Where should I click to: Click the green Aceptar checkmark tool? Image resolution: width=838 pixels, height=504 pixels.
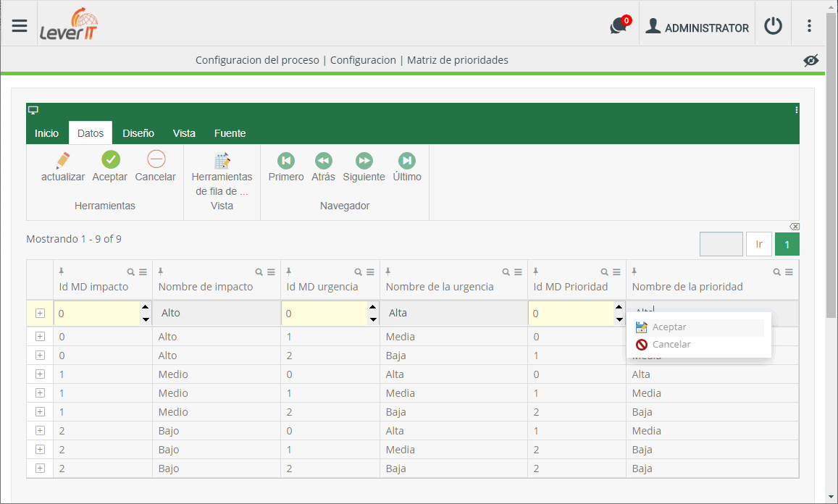110,167
